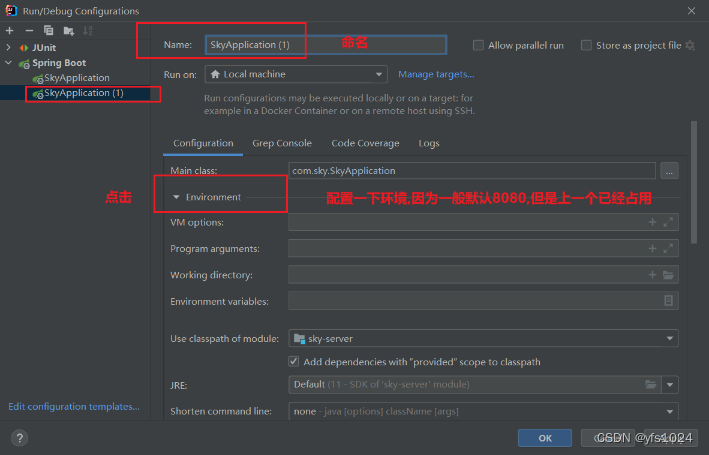This screenshot has width=709, height=455.
Task: Switch to the Configuration tab
Action: click(x=203, y=143)
